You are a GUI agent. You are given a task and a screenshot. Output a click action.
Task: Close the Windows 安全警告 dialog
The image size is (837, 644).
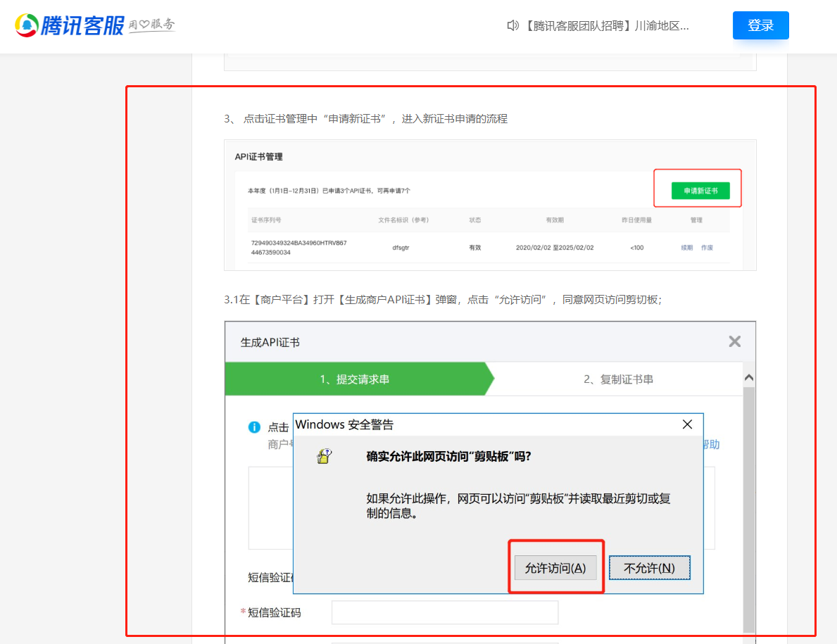click(687, 424)
